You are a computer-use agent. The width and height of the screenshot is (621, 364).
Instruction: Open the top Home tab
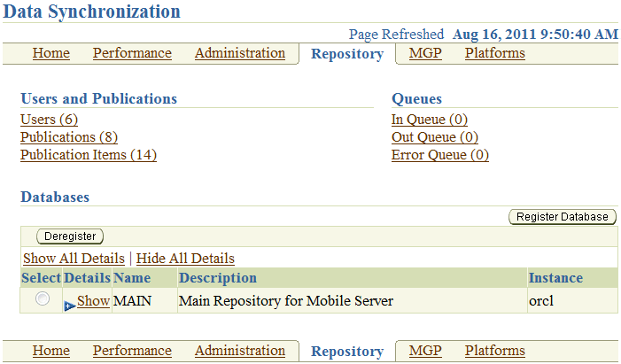(51, 53)
